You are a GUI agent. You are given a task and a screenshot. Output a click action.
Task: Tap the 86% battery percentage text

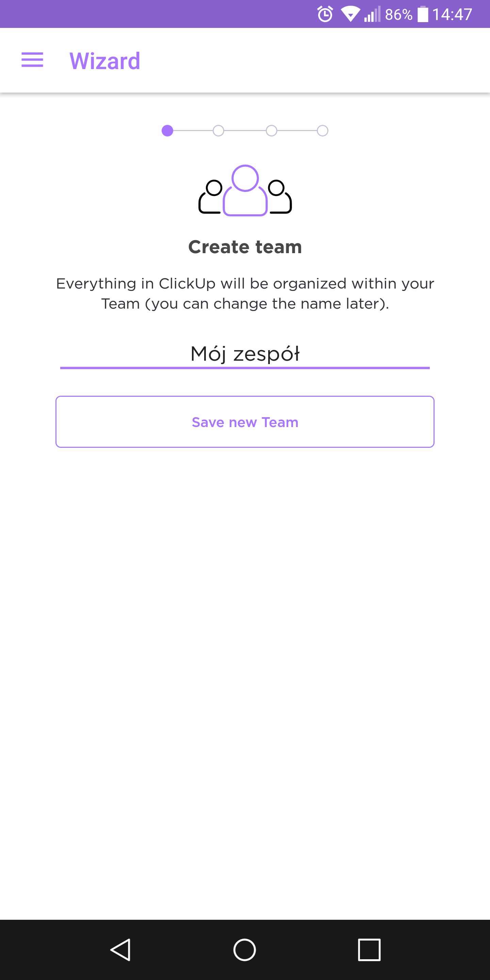point(399,14)
